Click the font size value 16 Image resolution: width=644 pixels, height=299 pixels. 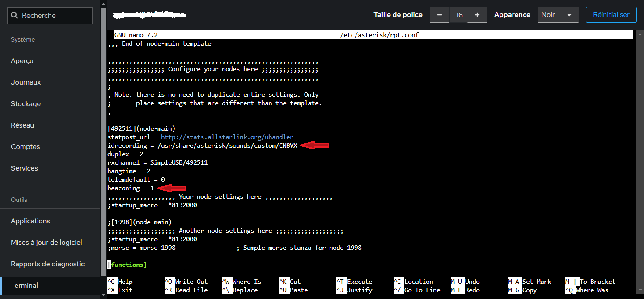(x=459, y=15)
